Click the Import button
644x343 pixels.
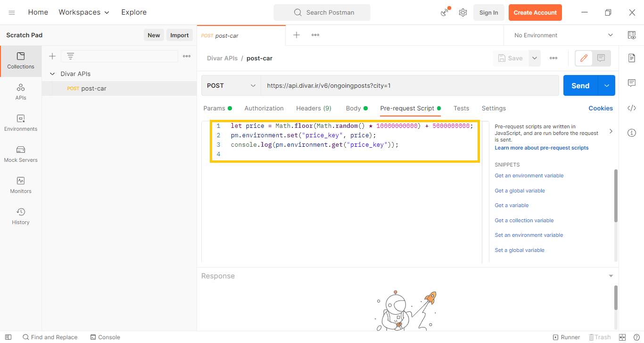coord(180,35)
